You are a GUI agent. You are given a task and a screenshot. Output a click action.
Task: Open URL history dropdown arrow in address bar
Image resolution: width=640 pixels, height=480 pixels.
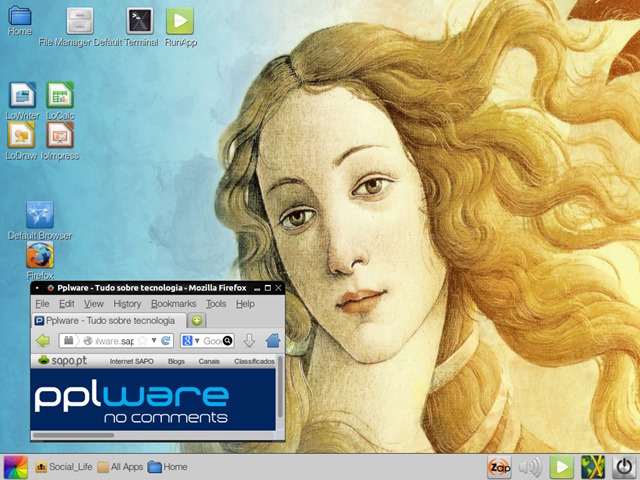point(154,340)
